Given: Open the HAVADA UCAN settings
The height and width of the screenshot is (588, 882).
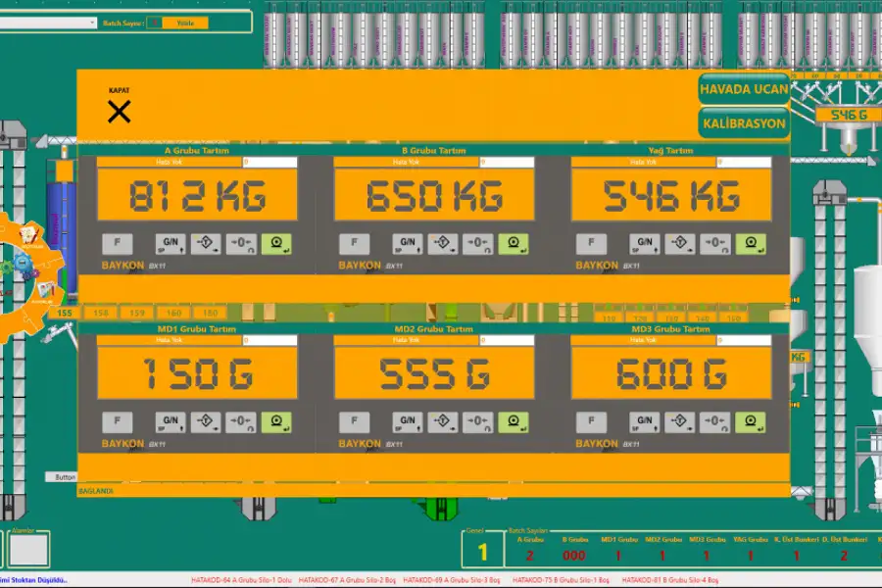Looking at the screenshot, I should pos(744,89).
